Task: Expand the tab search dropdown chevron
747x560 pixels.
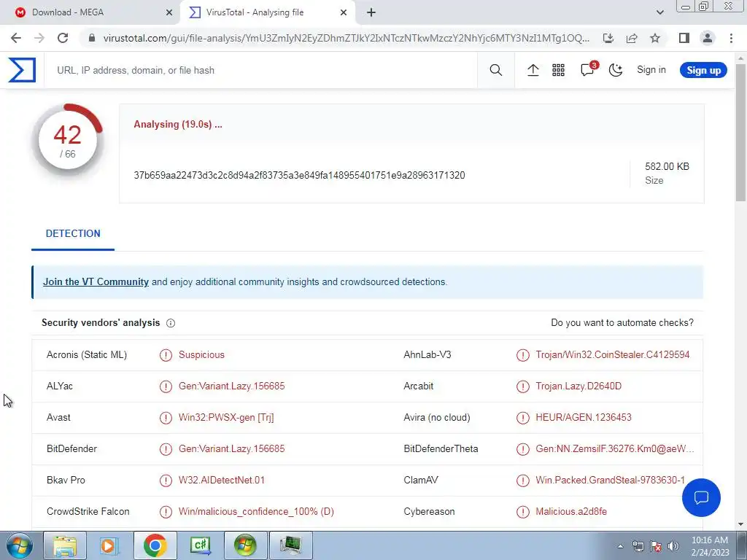Action: [x=659, y=12]
